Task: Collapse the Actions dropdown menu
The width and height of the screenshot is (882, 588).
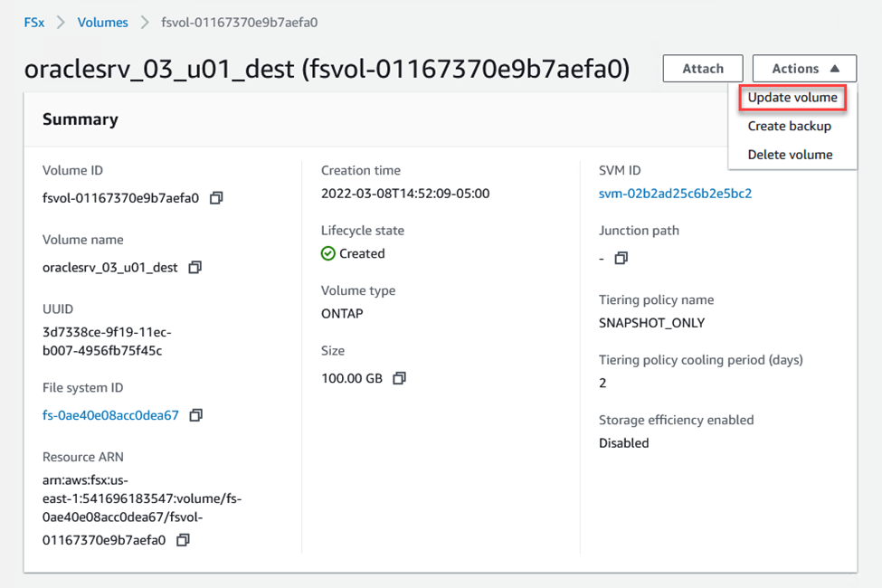Action: pos(804,69)
